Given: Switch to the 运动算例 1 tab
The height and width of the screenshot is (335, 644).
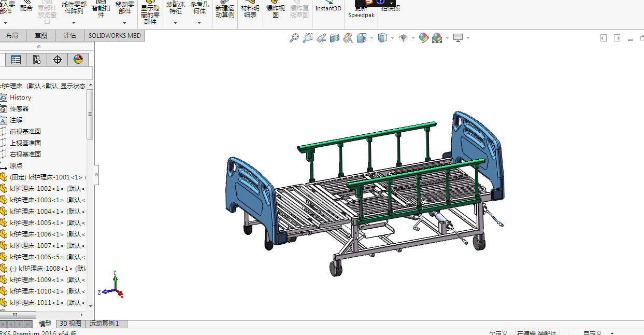Looking at the screenshot, I should coord(104,324).
